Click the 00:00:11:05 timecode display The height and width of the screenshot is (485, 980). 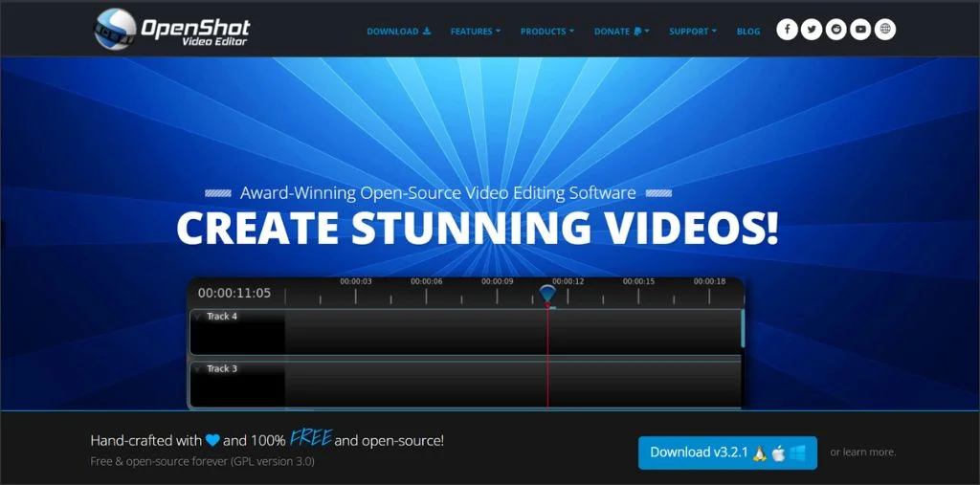tap(234, 293)
